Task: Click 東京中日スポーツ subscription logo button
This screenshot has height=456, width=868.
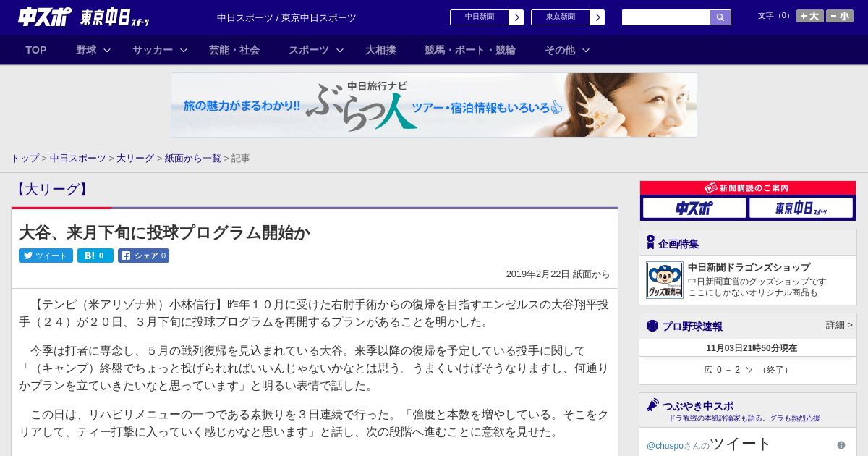Action: [801, 208]
